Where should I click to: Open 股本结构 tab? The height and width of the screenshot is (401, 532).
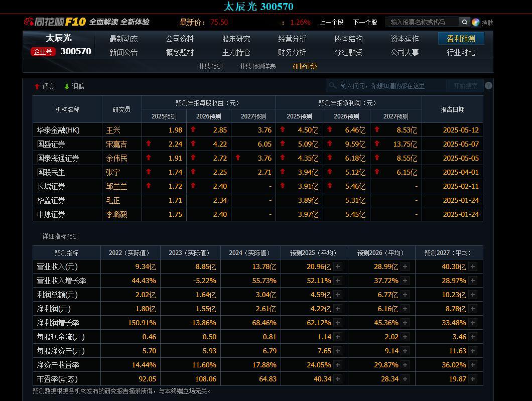point(348,39)
